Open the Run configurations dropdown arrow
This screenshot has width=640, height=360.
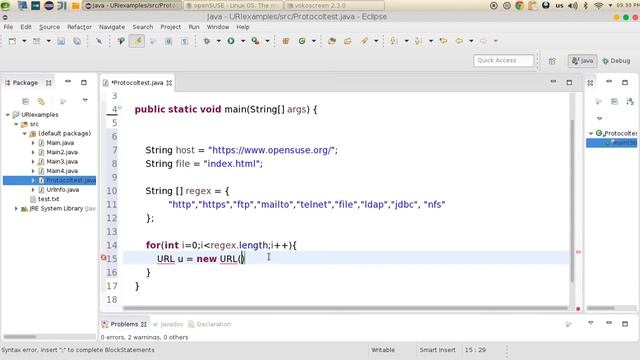(x=243, y=41)
